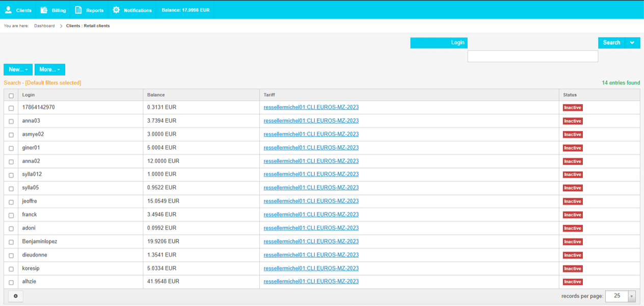The width and height of the screenshot is (644, 306).
Task: Click the Billing wallet icon
Action: tap(44, 10)
